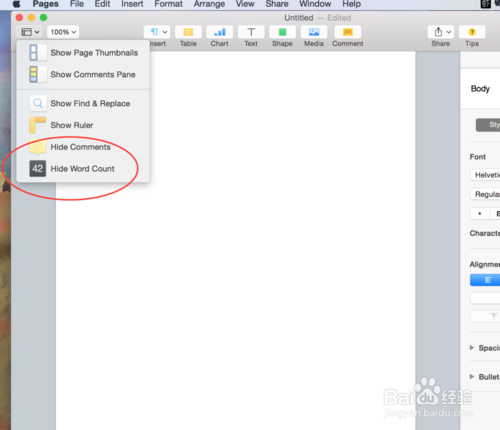Click the left alignment button
Image resolution: width=500 pixels, height=430 pixels.
[485, 280]
